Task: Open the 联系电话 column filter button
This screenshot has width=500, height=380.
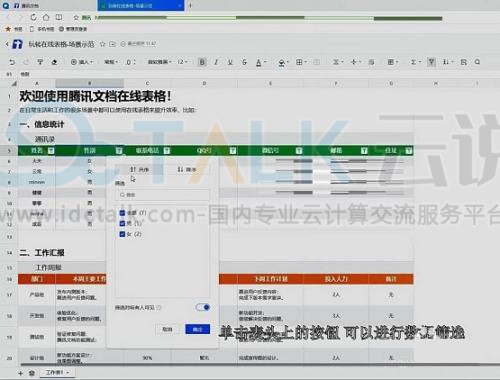Action: [167, 151]
